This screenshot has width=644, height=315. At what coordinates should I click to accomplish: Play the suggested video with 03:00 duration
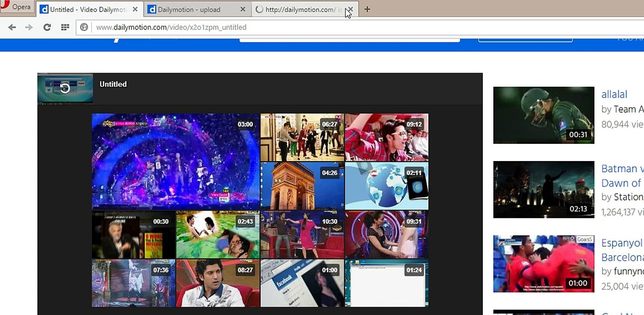[x=176, y=161]
